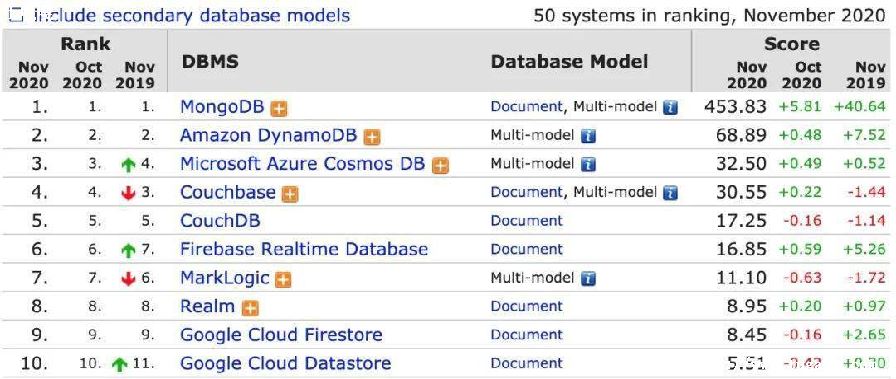Tick the include secondary database models checkbox

[x=17, y=15]
